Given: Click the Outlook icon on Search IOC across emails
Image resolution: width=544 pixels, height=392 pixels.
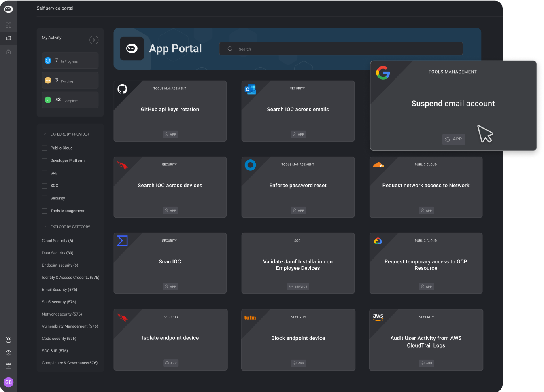Looking at the screenshot, I should [250, 89].
